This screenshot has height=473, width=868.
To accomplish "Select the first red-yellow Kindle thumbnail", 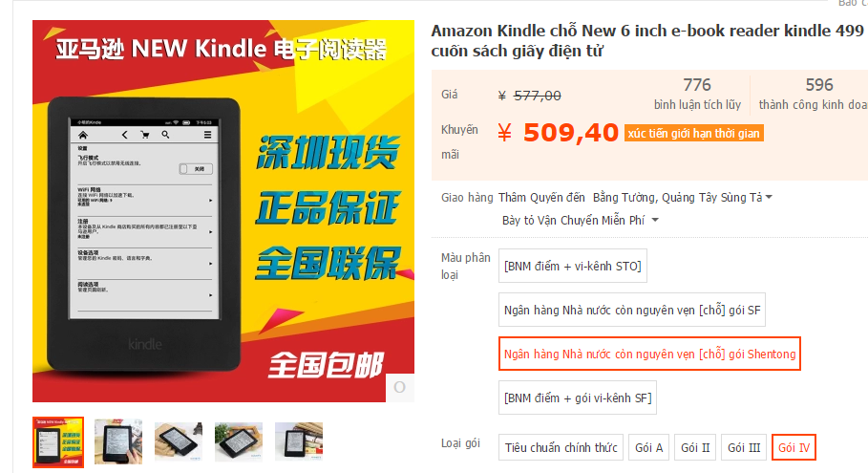I will click(58, 442).
